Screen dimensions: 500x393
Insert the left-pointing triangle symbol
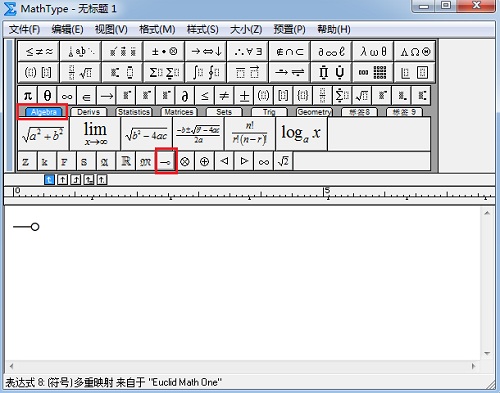click(x=224, y=161)
